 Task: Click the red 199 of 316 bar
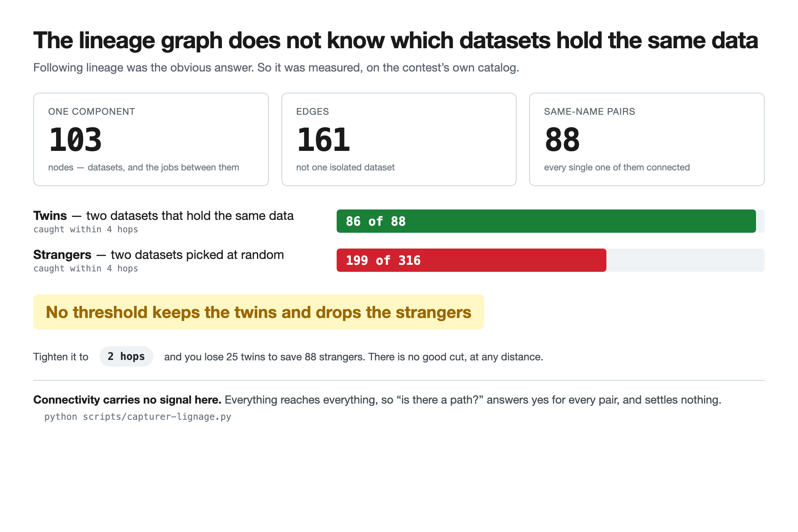tap(471, 260)
